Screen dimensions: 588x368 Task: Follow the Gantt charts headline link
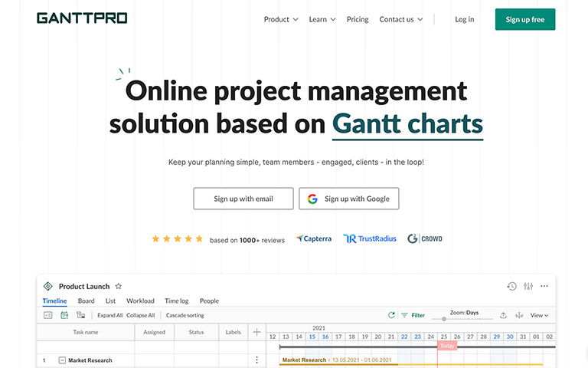(x=407, y=124)
